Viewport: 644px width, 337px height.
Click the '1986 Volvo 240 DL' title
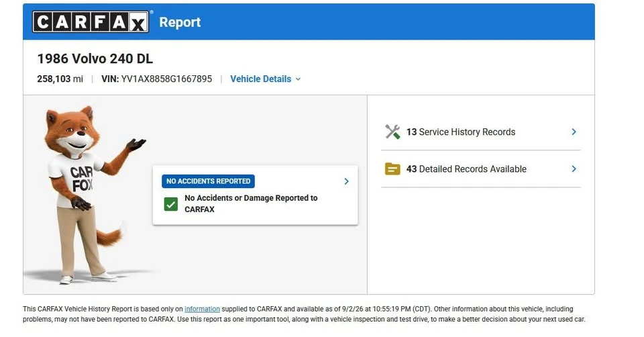(95, 59)
